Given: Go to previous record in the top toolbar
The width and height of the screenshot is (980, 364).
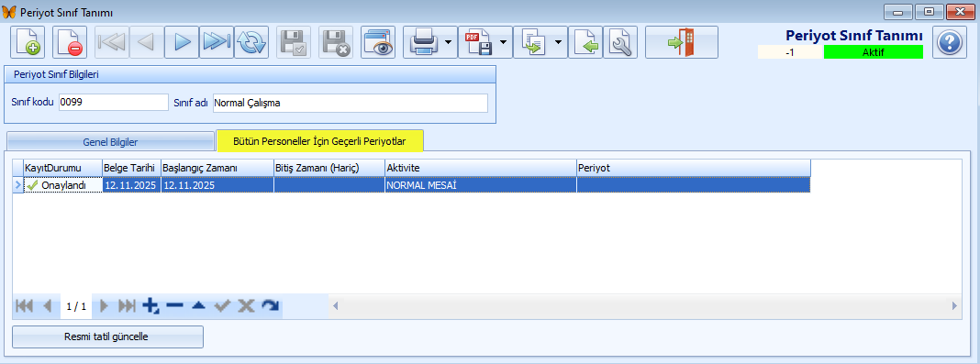Looking at the screenshot, I should point(147,42).
